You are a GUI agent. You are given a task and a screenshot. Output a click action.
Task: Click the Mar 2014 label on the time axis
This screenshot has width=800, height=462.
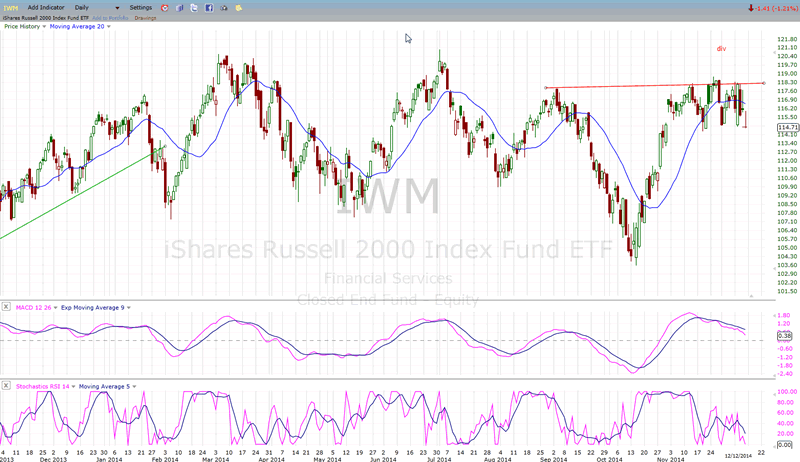pos(215,459)
